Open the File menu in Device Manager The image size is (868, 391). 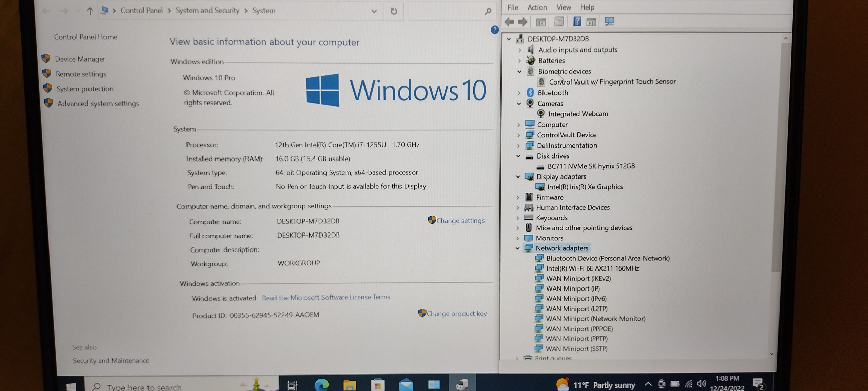(x=513, y=7)
